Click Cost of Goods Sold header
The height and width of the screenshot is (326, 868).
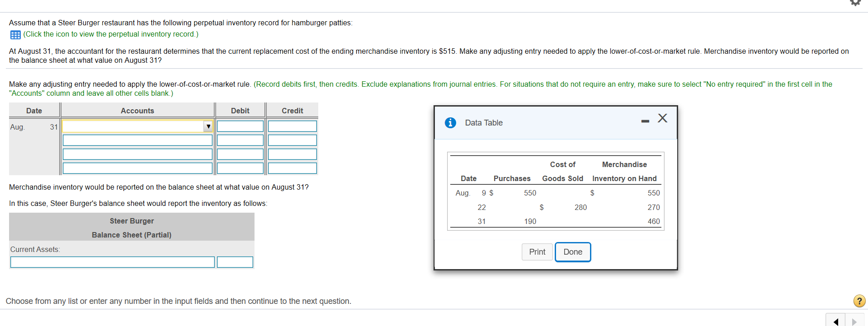point(563,172)
